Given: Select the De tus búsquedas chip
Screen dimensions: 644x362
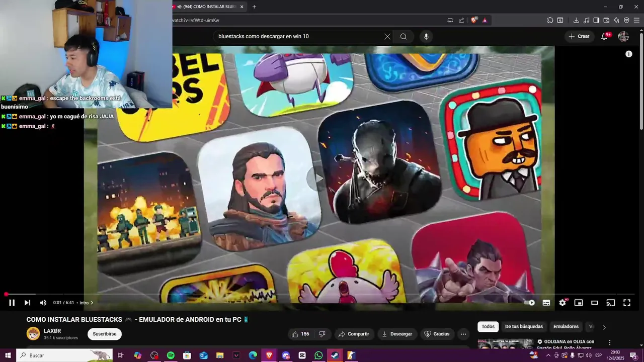Looking at the screenshot, I should click(524, 327).
